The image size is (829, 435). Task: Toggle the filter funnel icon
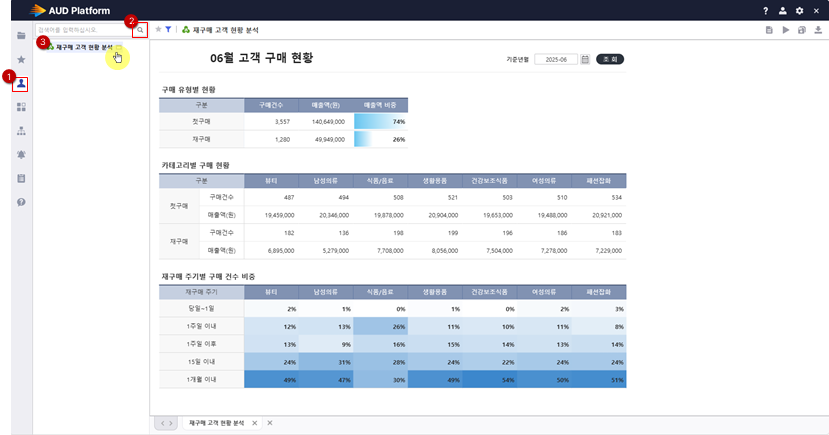tap(168, 30)
